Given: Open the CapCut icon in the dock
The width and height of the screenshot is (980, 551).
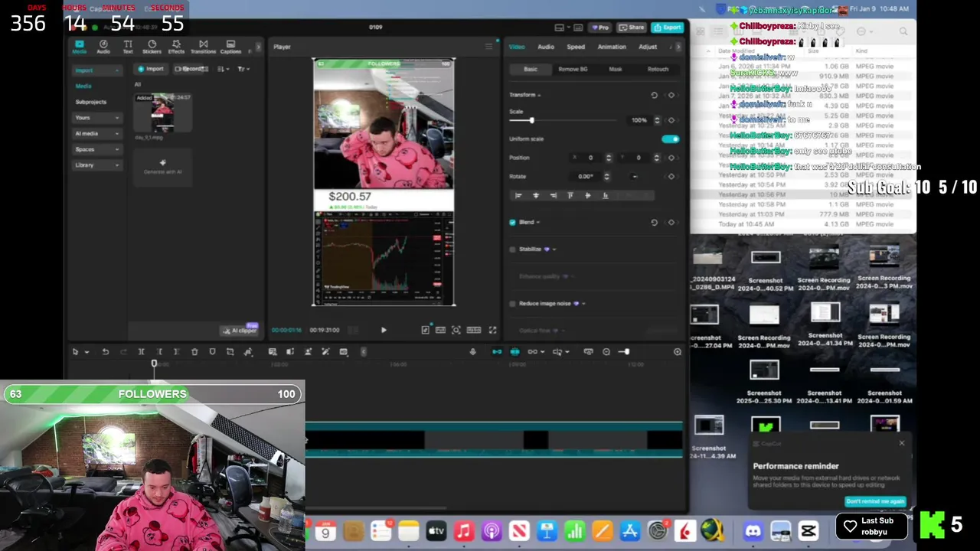Looking at the screenshot, I should point(808,531).
